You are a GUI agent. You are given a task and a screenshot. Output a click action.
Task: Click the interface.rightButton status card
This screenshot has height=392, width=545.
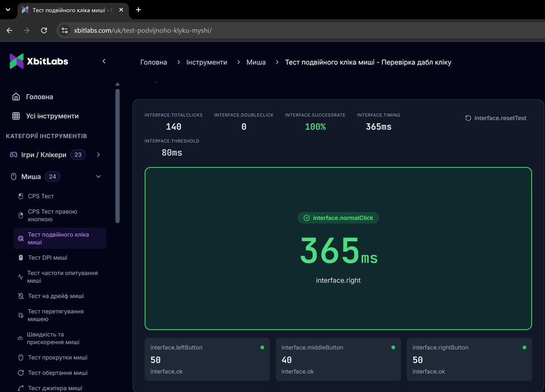click(469, 360)
